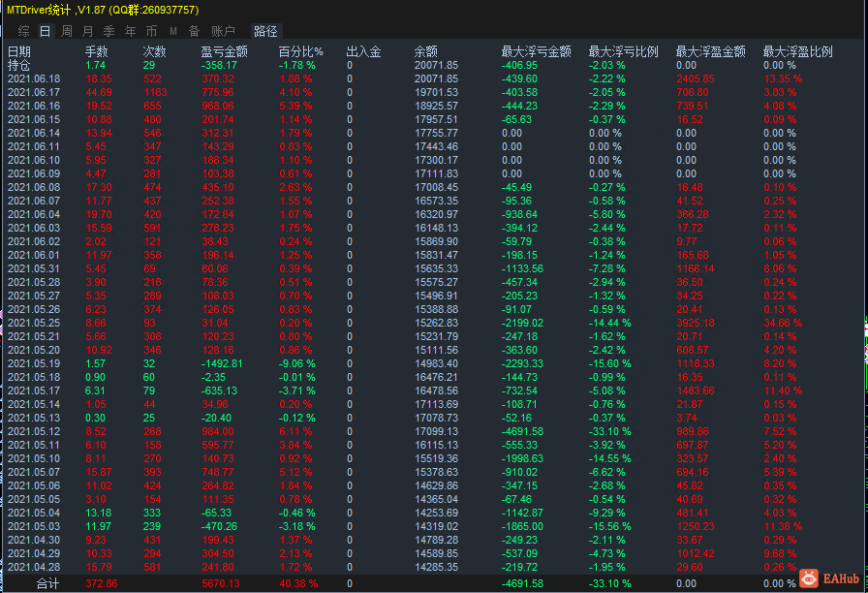Click the 5670.13 total profit value

[220, 583]
